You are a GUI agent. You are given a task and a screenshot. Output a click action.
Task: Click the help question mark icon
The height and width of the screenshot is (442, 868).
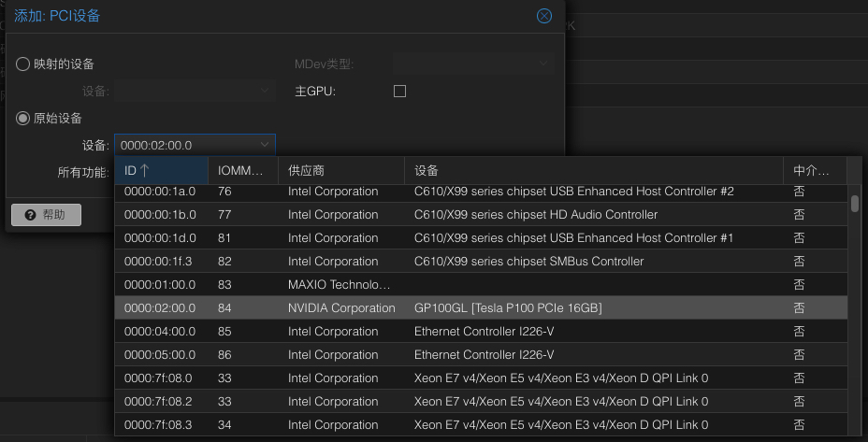(x=31, y=215)
